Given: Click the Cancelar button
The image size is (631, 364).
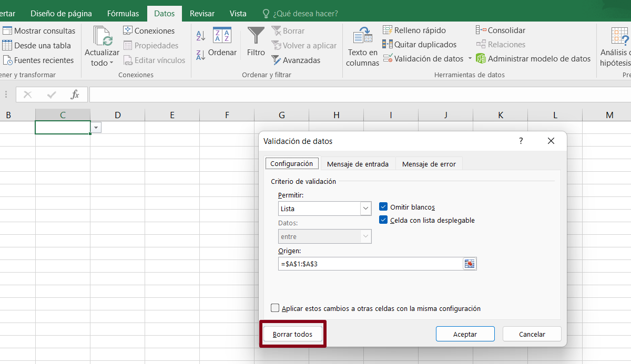Looking at the screenshot, I should pyautogui.click(x=532, y=334).
